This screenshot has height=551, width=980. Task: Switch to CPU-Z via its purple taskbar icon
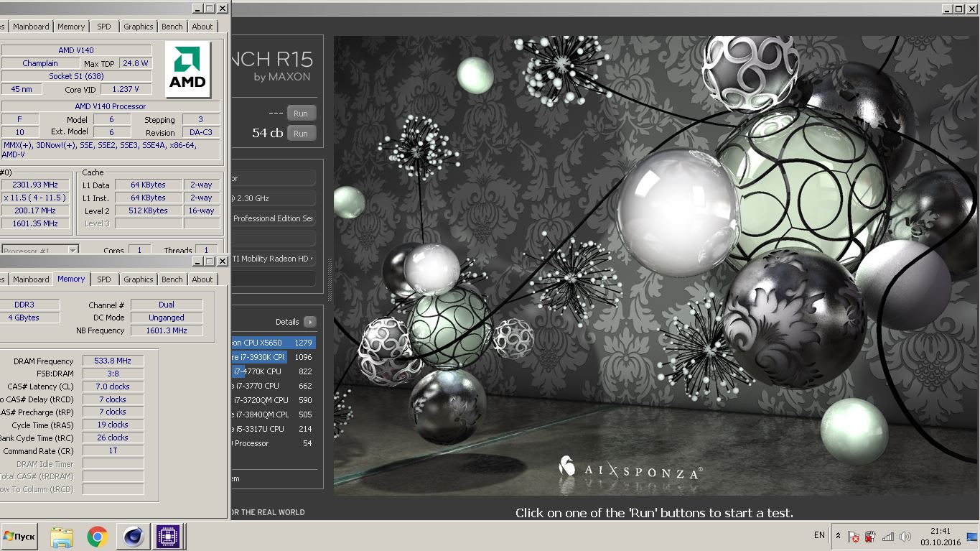tap(169, 537)
